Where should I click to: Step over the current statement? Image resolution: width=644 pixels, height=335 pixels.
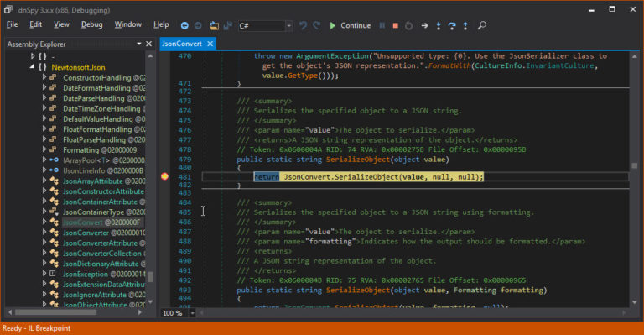(452, 25)
